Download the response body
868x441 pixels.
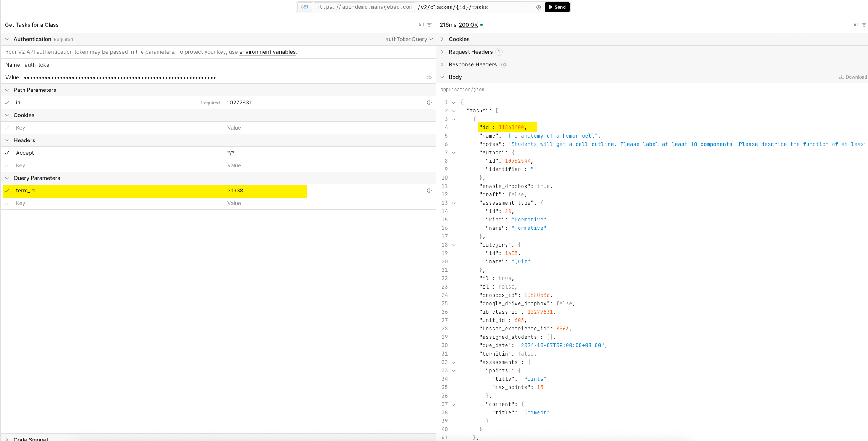(853, 77)
